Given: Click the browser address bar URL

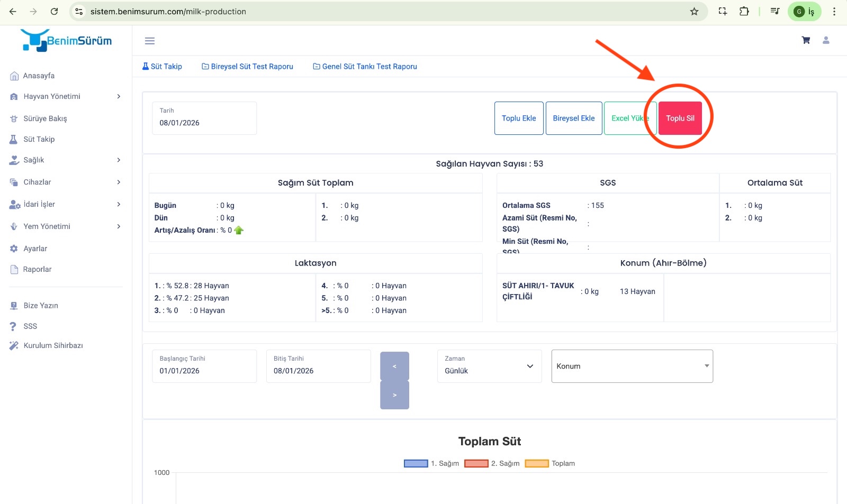Looking at the screenshot, I should pos(168,12).
